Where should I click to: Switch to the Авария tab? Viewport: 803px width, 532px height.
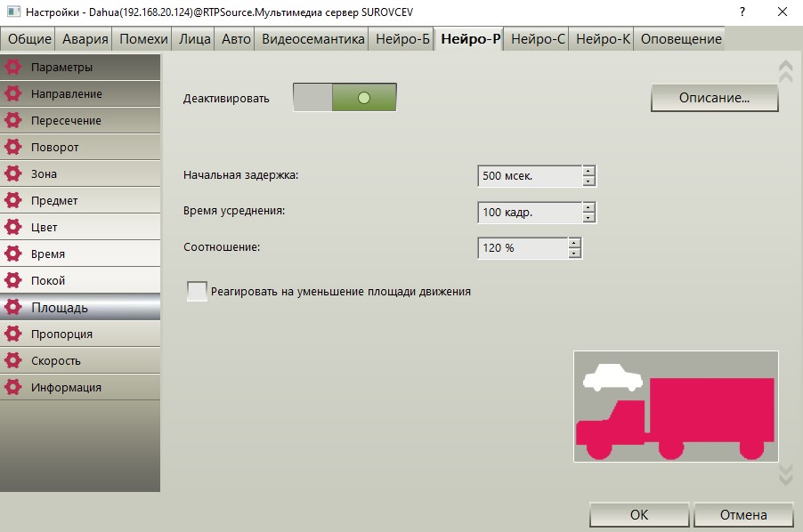pos(85,39)
